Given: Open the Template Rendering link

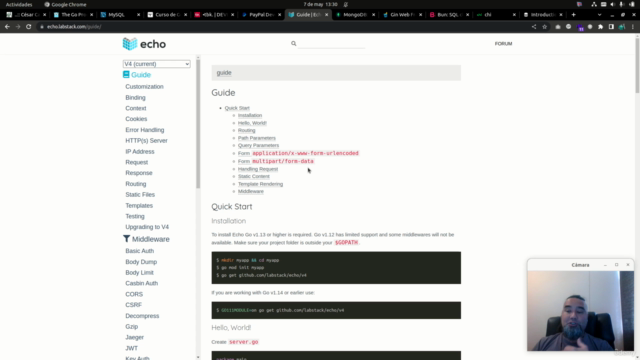Looking at the screenshot, I should click(x=260, y=184).
